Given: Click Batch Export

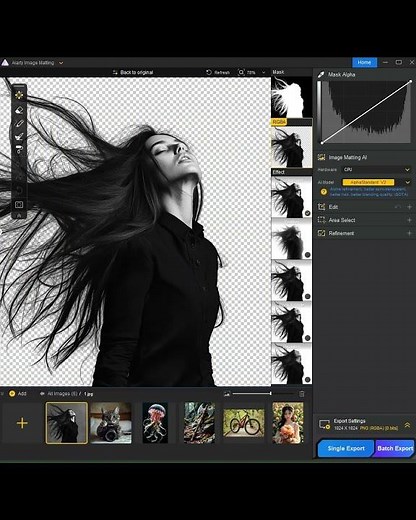Looking at the screenshot, I should [x=395, y=449].
